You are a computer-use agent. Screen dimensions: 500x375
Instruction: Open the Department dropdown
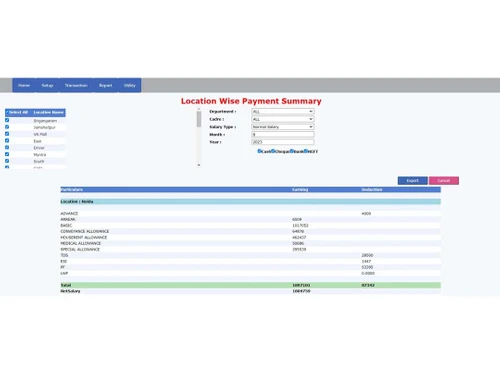click(282, 112)
